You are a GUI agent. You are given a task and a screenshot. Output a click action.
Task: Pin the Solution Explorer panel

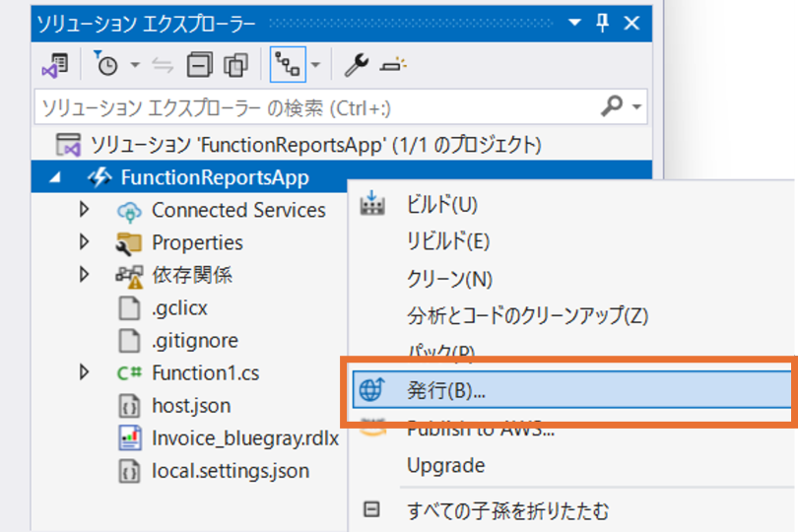pyautogui.click(x=603, y=23)
